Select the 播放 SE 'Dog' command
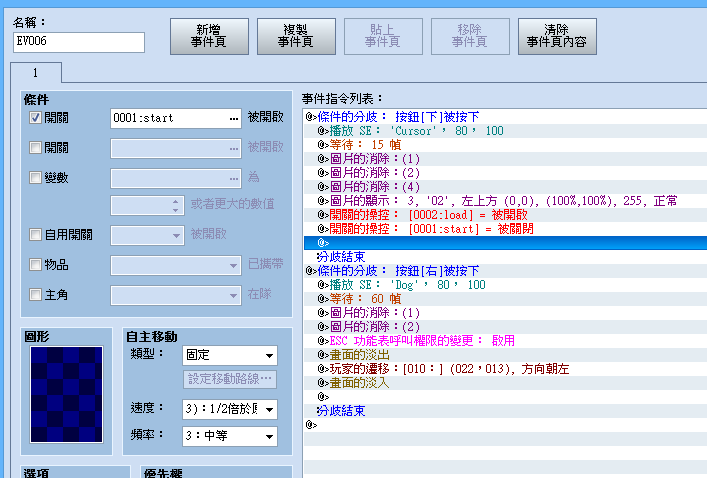 click(x=505, y=285)
